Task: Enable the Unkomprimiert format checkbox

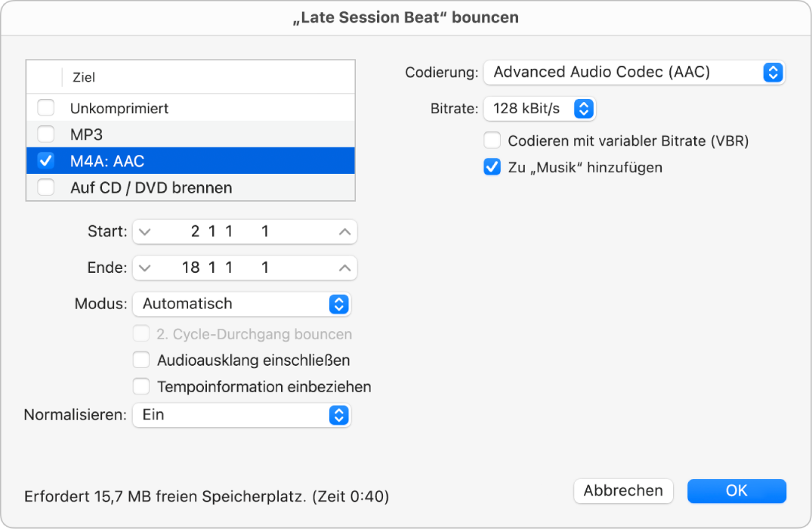Action: click(45, 107)
